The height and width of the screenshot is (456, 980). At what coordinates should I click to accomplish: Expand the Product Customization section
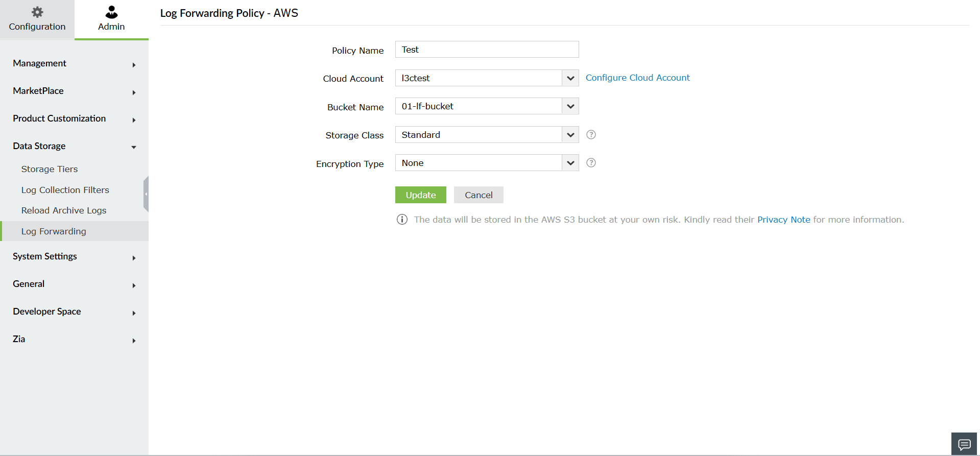tap(74, 118)
